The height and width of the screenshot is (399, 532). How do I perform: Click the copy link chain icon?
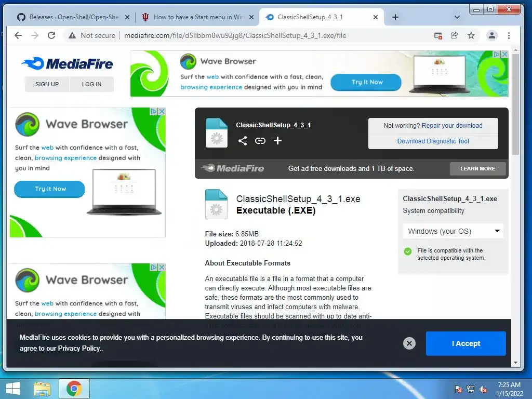pos(260,141)
